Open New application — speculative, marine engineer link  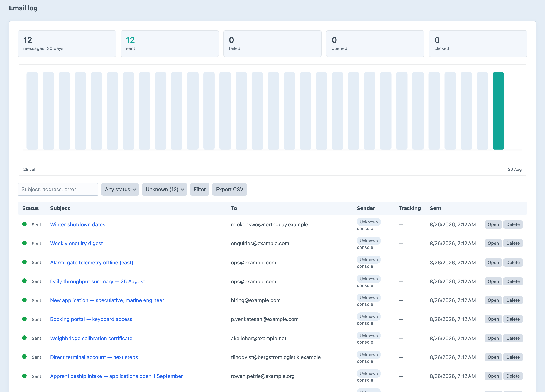tap(107, 300)
